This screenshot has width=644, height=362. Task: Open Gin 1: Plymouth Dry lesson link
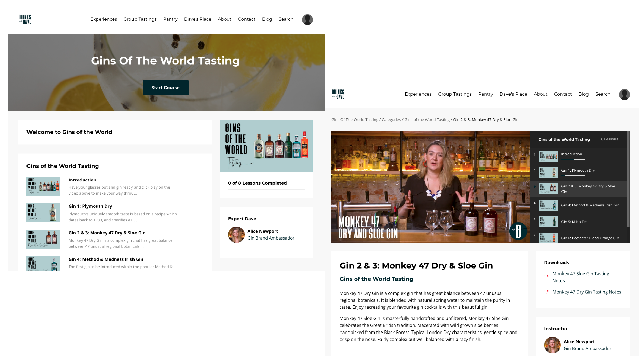pos(90,206)
